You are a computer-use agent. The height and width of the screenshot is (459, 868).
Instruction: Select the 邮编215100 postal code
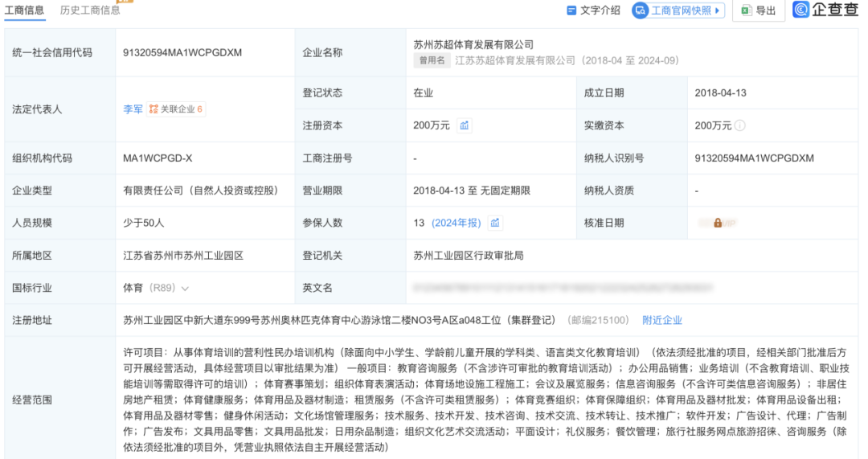point(598,320)
